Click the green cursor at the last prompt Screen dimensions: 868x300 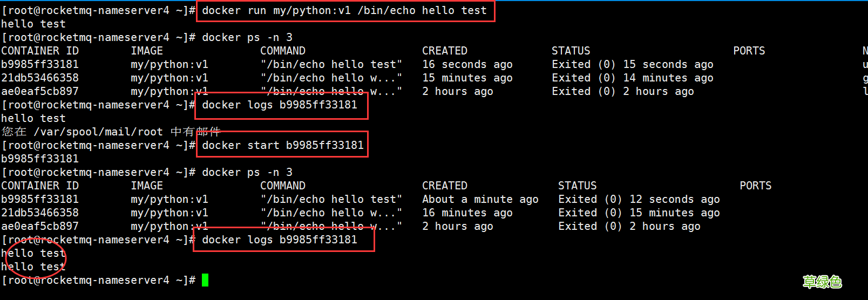click(x=205, y=280)
